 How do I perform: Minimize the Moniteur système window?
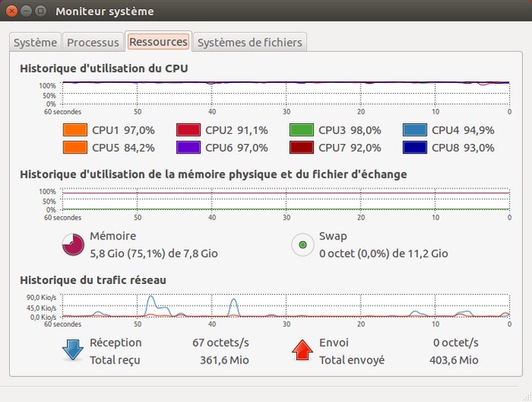(x=26, y=11)
